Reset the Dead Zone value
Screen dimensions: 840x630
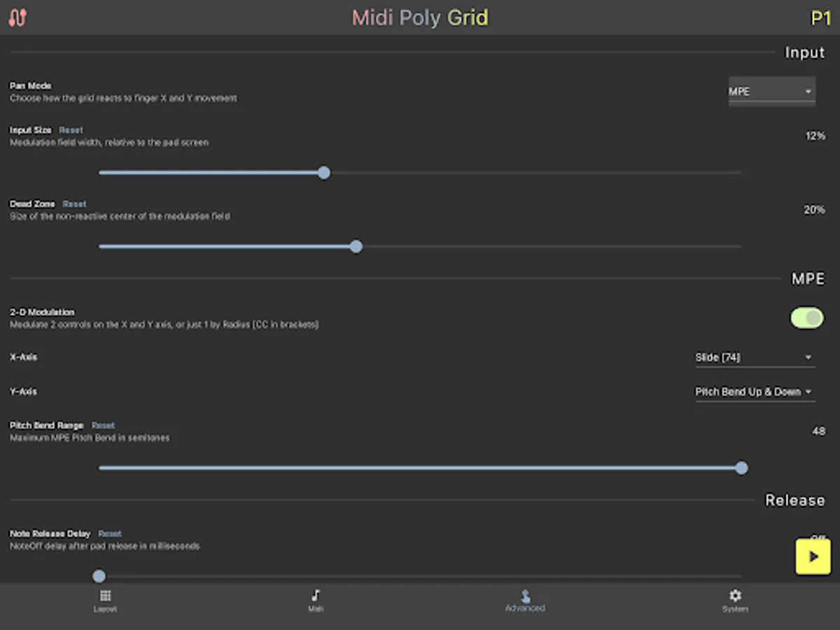[74, 204]
